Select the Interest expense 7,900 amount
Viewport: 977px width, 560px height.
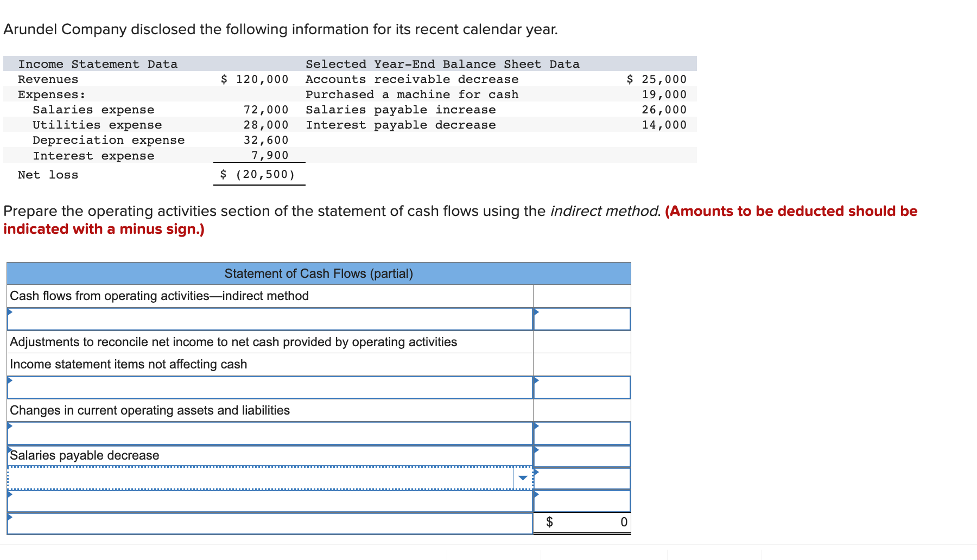269,155
